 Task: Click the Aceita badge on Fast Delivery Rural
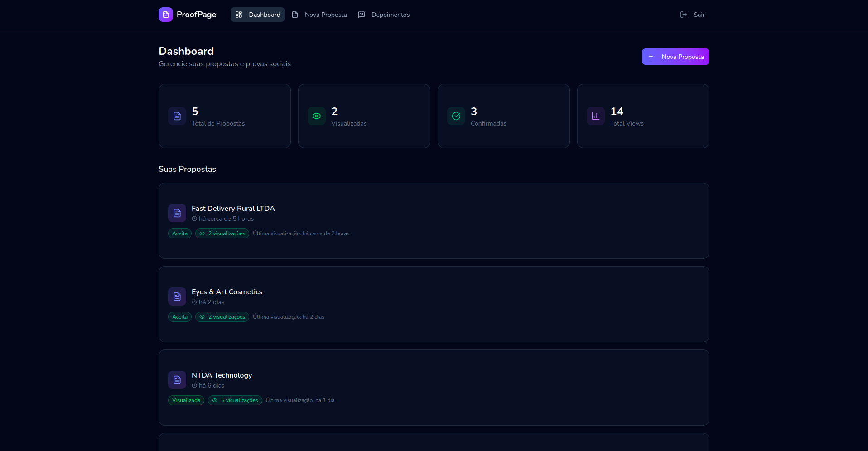[x=180, y=233]
